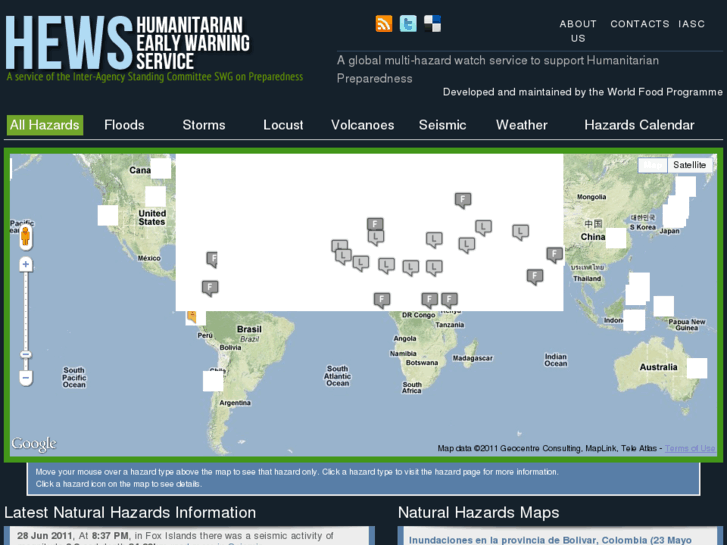
Task: Open the RSS feed icon
Action: (x=384, y=24)
